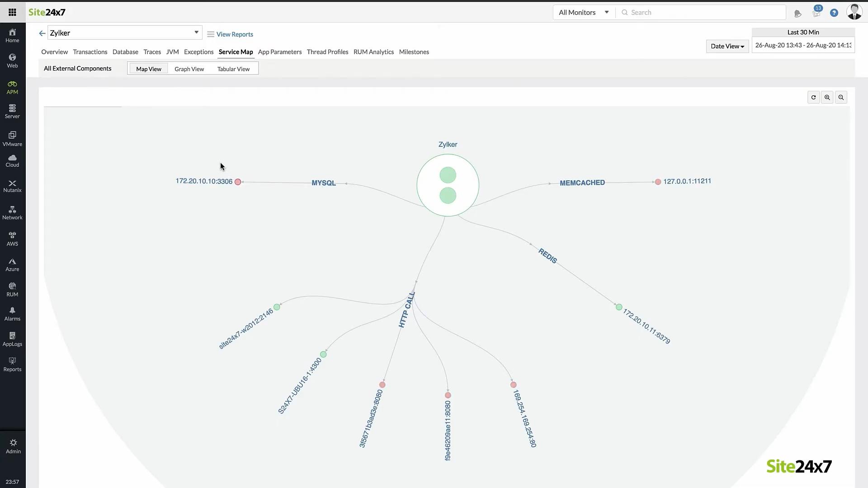Click the REDIS label on the map
The image size is (868, 488).
coord(547,256)
